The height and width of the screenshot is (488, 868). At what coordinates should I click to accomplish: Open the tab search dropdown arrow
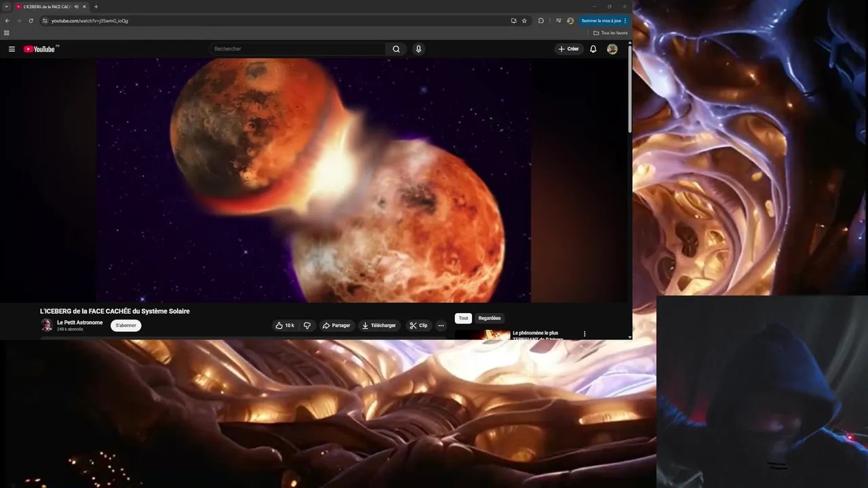[6, 7]
